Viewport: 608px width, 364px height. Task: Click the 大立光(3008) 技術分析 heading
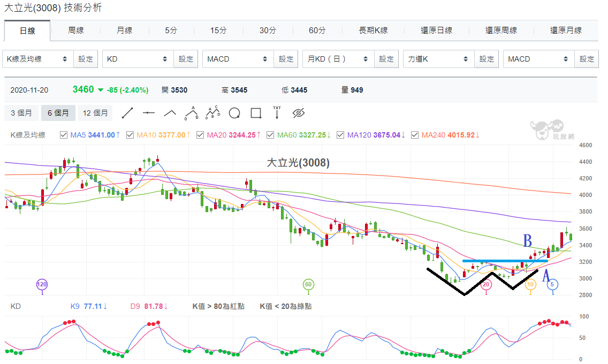[x=53, y=7]
